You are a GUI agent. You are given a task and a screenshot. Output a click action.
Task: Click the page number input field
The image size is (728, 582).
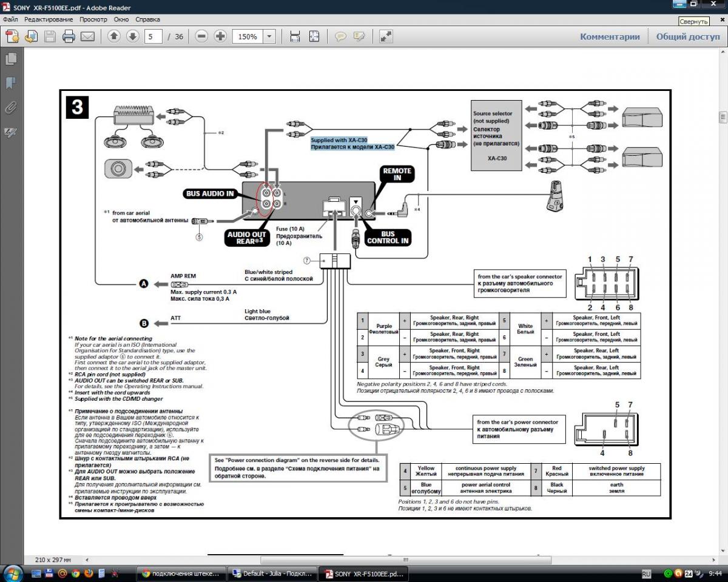[153, 36]
